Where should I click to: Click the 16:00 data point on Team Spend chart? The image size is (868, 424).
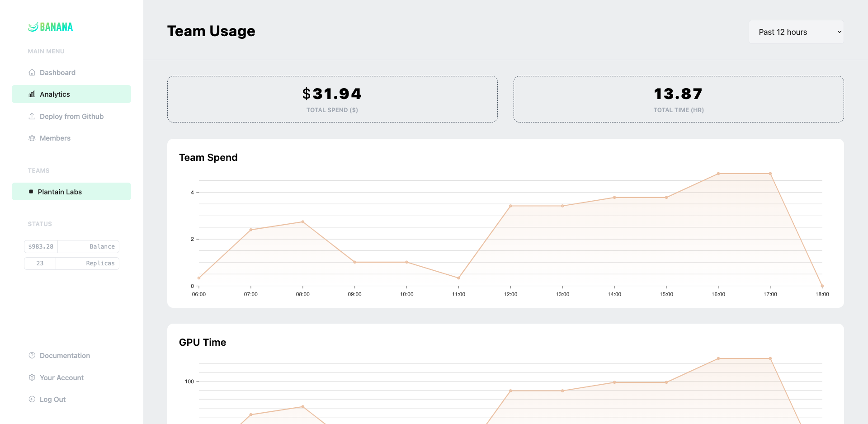click(x=718, y=174)
